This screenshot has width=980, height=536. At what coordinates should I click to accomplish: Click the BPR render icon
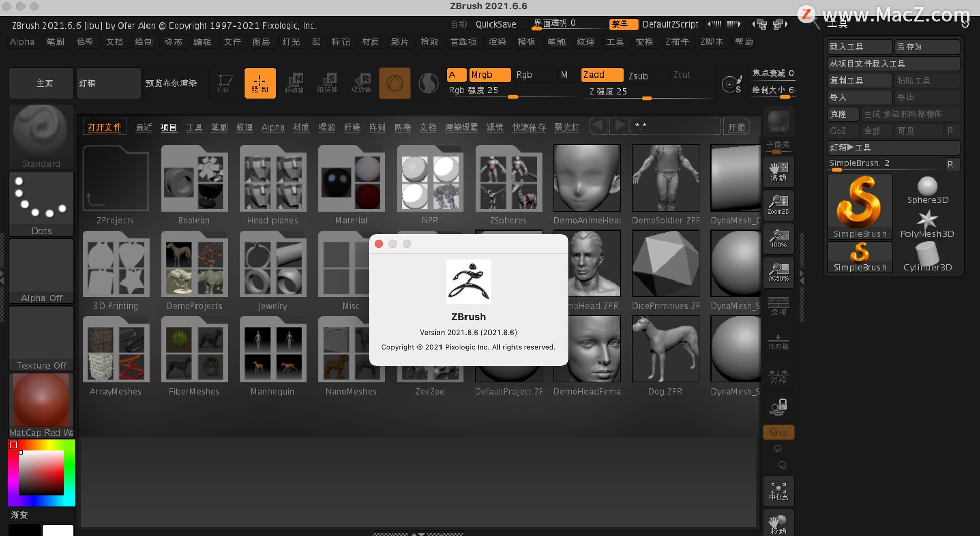(778, 121)
